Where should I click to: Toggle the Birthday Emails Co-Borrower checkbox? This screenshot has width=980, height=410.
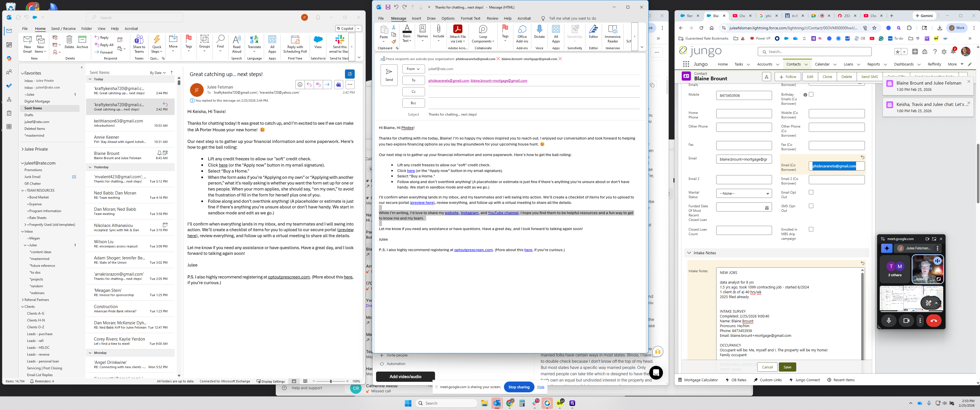[811, 94]
